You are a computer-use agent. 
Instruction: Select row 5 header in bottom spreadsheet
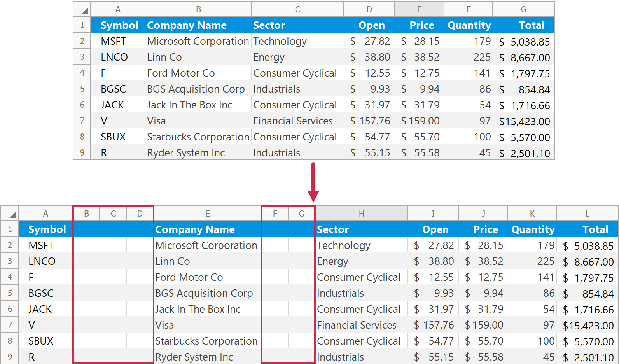point(10,293)
